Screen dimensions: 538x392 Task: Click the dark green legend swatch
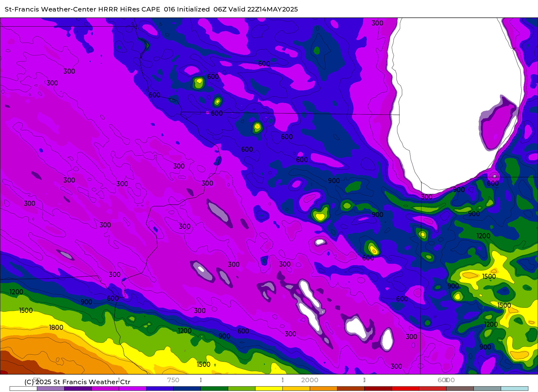[214, 389]
